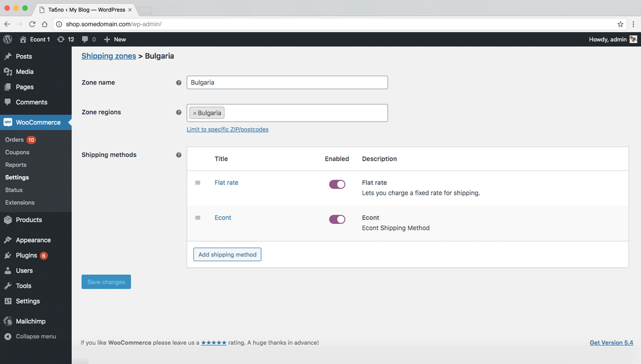Screen dimensions: 641x364
Task: Open Limit to specific ZIP/postcodes link
Action: click(227, 129)
